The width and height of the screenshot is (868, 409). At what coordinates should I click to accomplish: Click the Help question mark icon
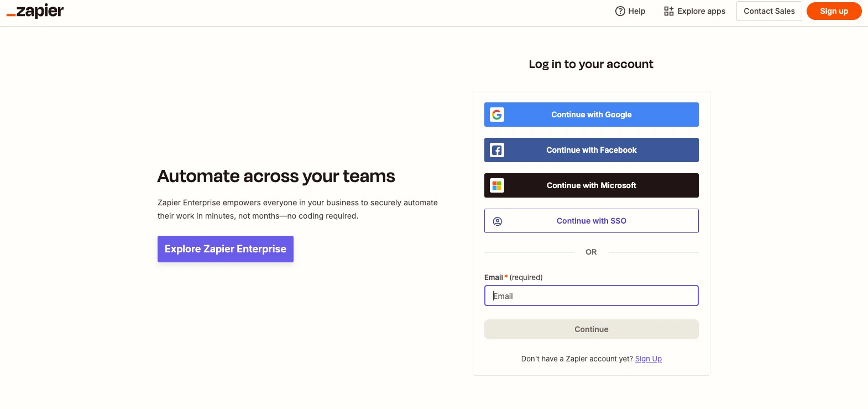click(620, 11)
